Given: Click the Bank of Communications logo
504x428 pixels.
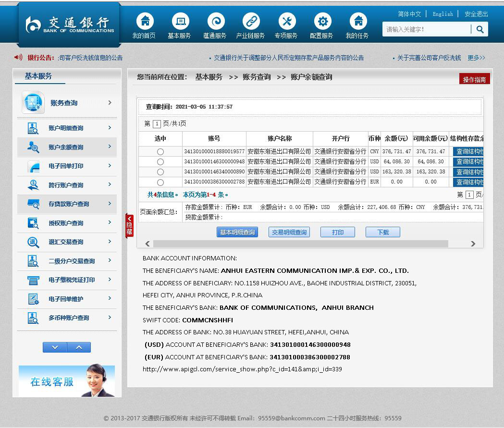Looking at the screenshot, I should 70,24.
